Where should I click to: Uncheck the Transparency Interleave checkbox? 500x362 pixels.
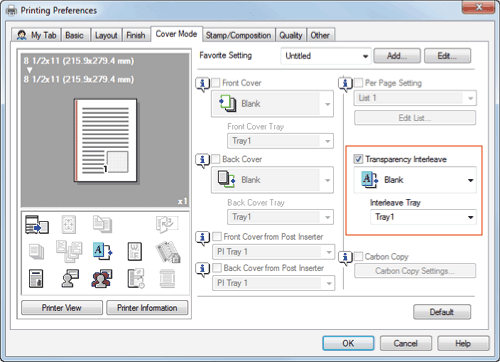(x=358, y=159)
